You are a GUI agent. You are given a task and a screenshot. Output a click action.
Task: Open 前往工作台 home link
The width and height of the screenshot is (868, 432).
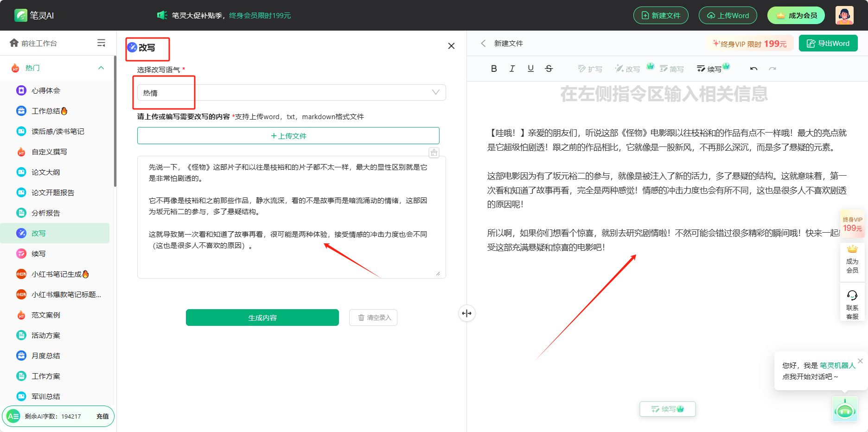pyautogui.click(x=33, y=43)
